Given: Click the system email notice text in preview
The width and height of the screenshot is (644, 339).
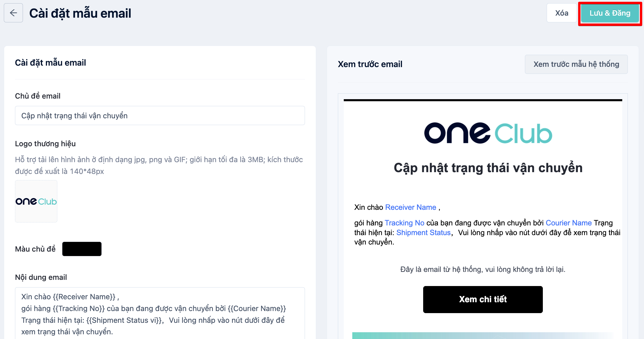Looking at the screenshot, I should coord(483,270).
